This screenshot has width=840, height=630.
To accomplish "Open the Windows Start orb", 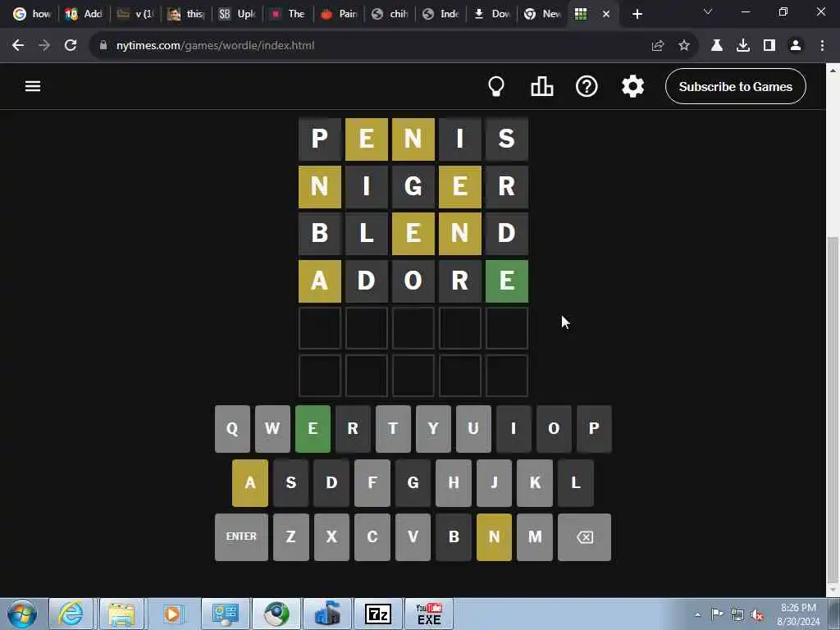I will 22,614.
